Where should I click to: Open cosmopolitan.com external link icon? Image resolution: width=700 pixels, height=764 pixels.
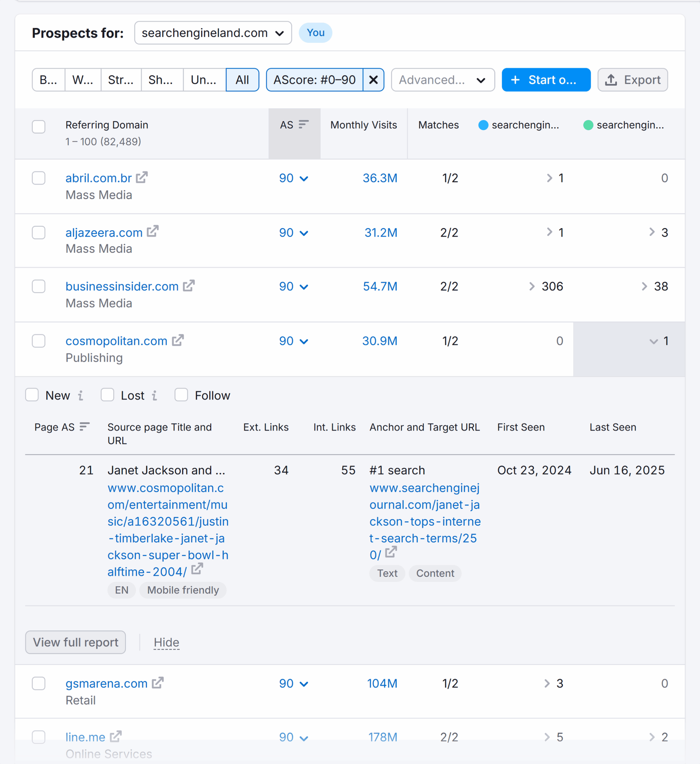(x=178, y=340)
